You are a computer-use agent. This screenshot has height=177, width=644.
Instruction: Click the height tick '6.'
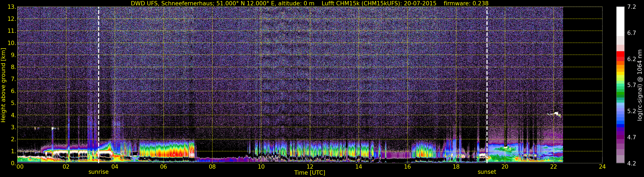coord(13,91)
